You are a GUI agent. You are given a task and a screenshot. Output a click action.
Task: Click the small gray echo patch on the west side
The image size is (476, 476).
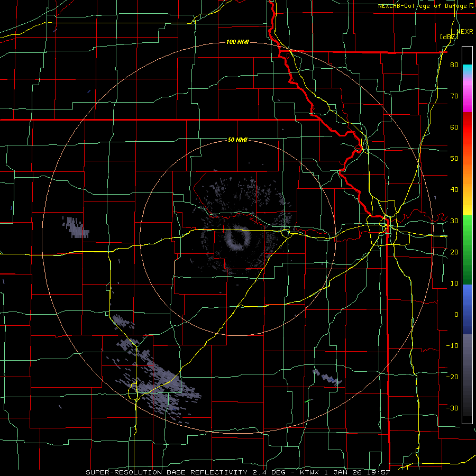point(76,227)
